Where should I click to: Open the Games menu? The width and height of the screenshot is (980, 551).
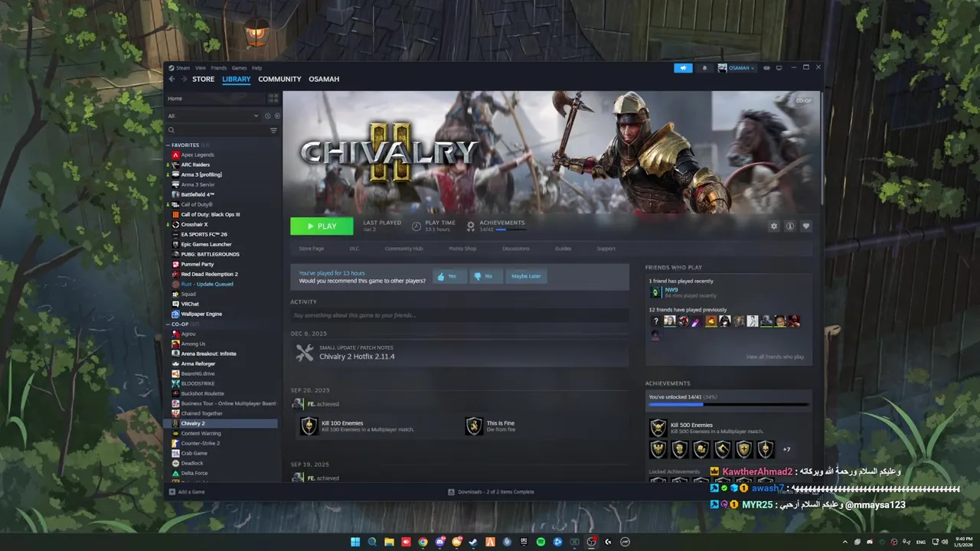[239, 68]
